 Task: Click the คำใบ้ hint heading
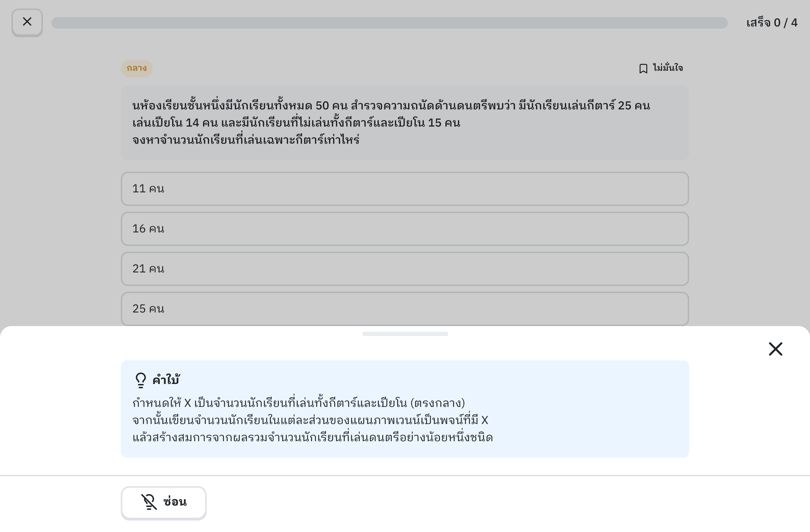[x=166, y=380]
